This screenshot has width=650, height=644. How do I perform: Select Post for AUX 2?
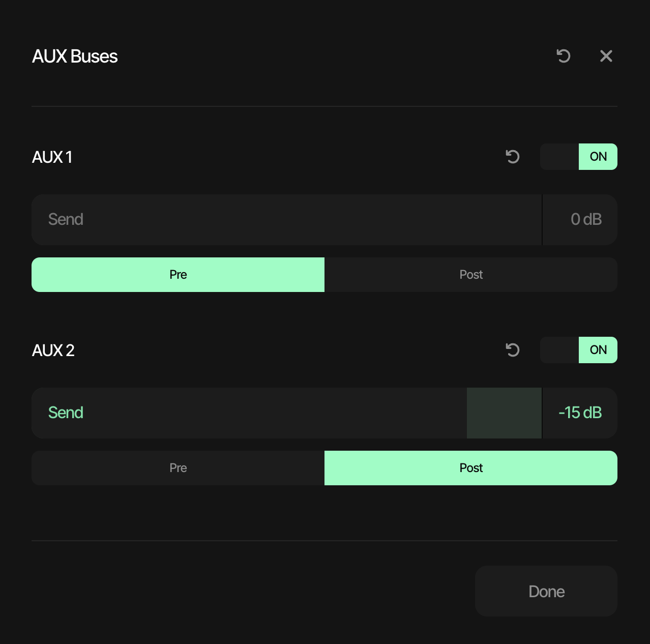[471, 468]
